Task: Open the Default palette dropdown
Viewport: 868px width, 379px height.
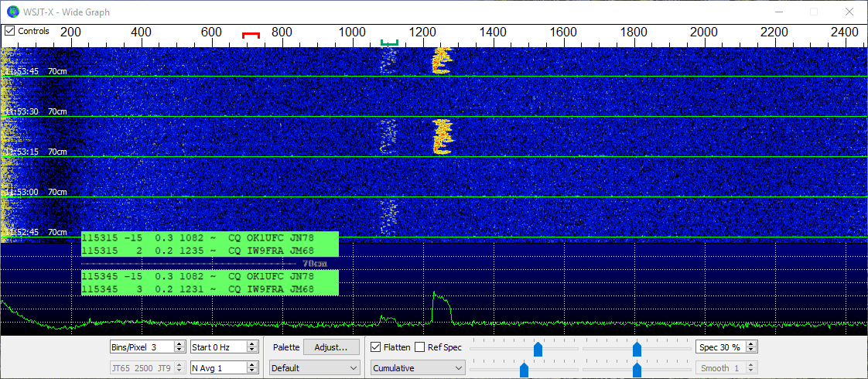Action: click(x=315, y=368)
